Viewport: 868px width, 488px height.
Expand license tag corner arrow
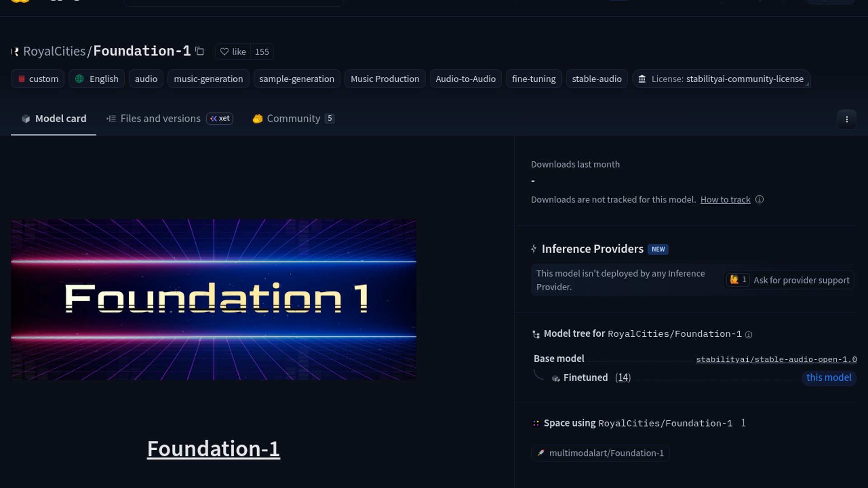[x=807, y=84]
